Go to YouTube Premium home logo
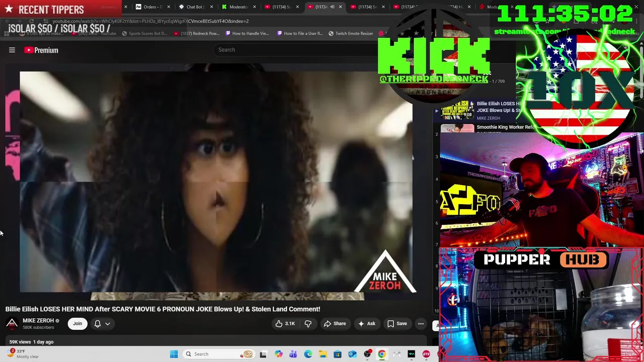 [x=41, y=50]
